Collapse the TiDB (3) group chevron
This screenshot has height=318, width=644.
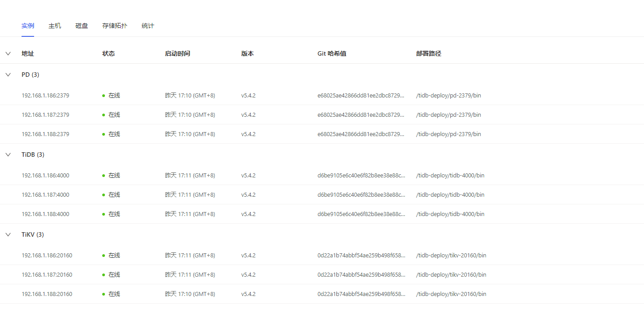[x=8, y=155]
